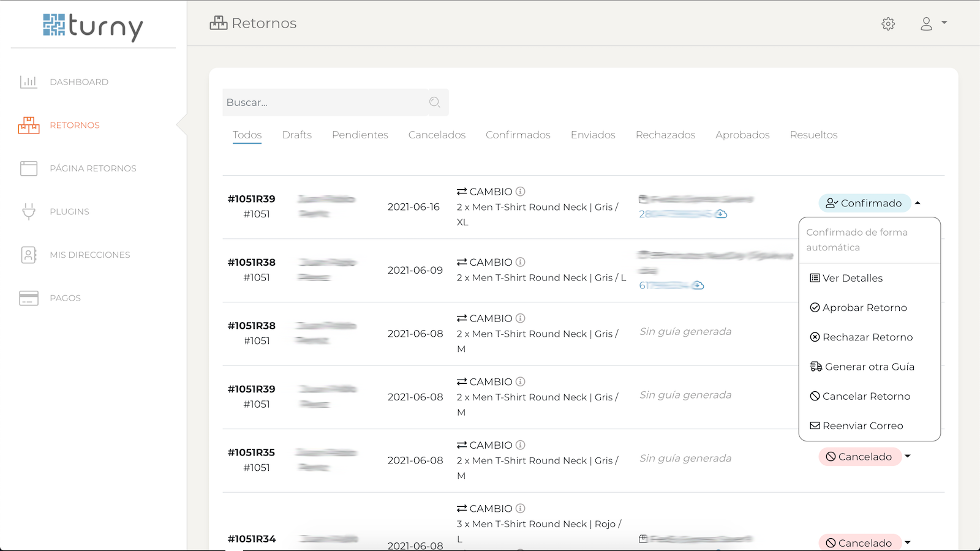The height and width of the screenshot is (551, 980).
Task: Click the Plugins plug icon
Action: pos(29,212)
